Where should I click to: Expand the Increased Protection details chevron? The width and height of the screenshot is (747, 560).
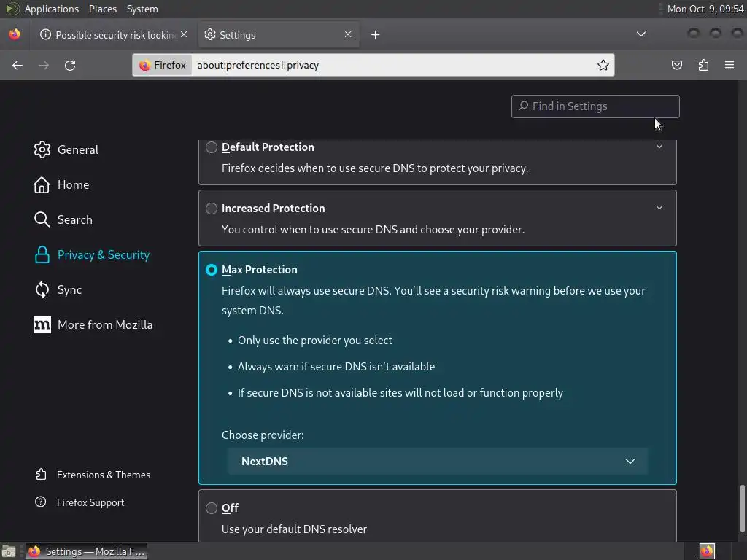point(659,208)
